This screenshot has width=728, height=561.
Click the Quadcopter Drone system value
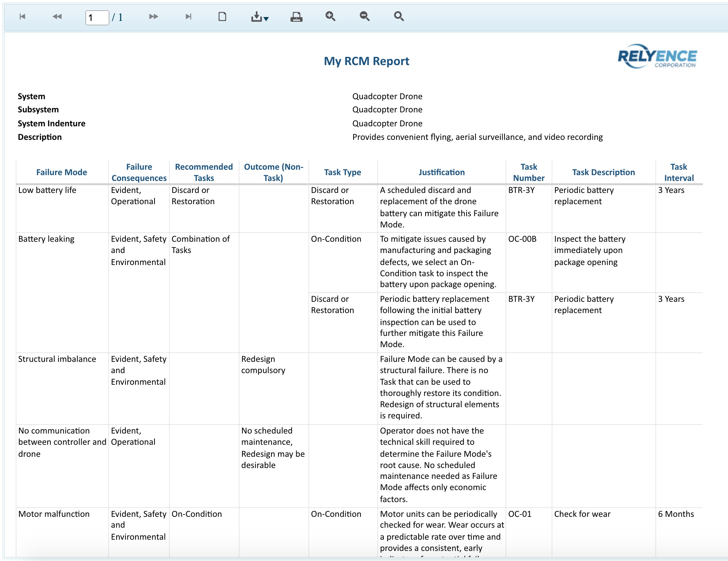(387, 96)
